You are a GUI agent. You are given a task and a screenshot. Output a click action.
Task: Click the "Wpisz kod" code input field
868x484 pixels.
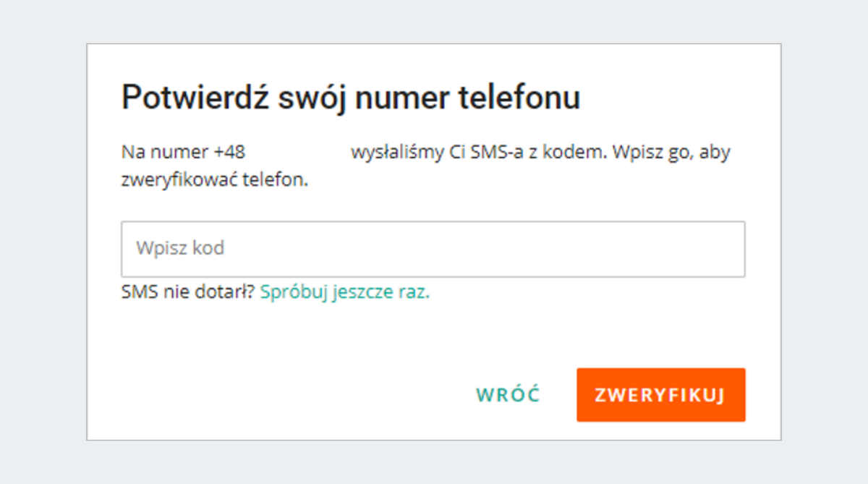433,249
